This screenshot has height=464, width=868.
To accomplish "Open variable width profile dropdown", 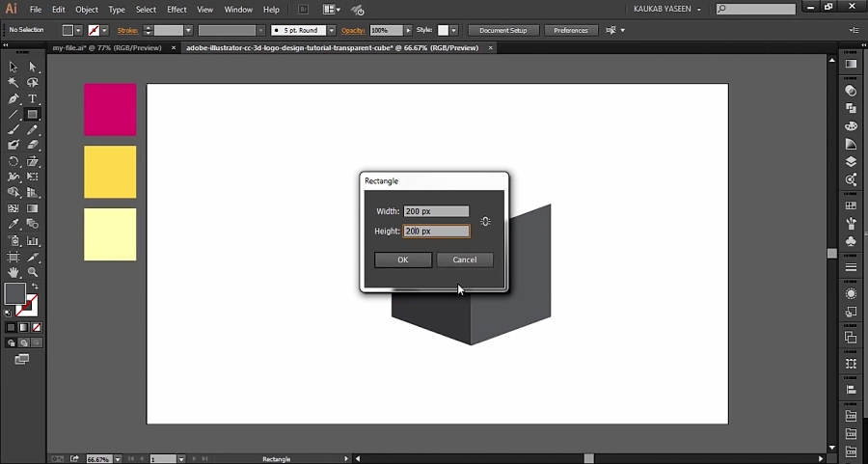I will point(260,31).
